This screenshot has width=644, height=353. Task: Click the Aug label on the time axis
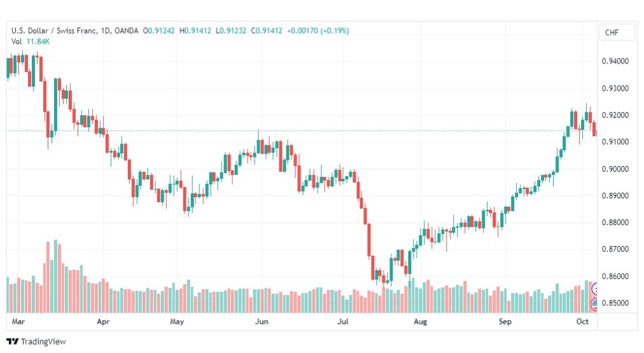[x=420, y=321]
